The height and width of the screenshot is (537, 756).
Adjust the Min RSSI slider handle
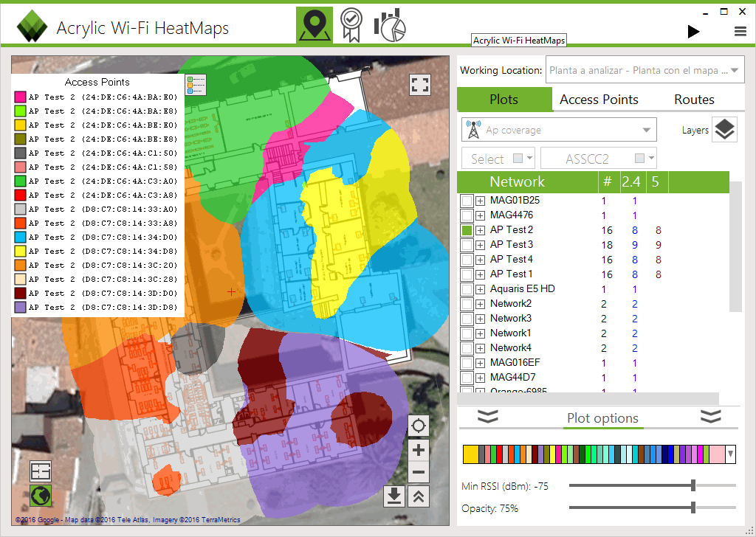693,485
